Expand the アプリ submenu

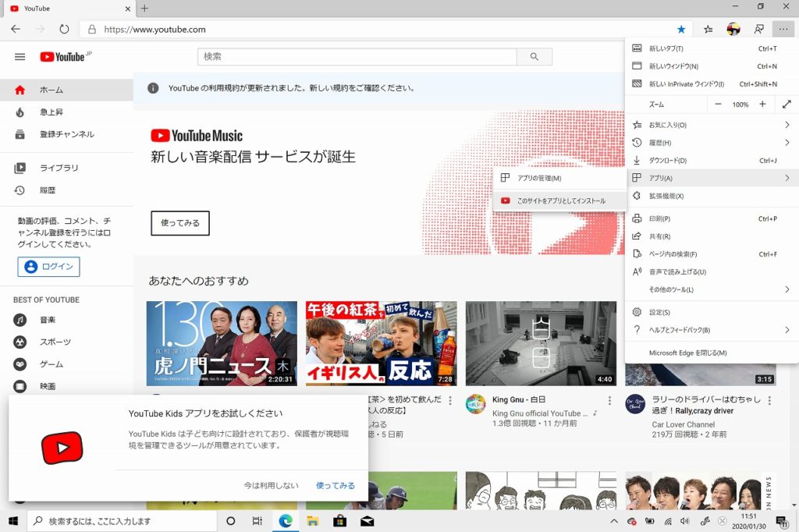pyautogui.click(x=712, y=178)
